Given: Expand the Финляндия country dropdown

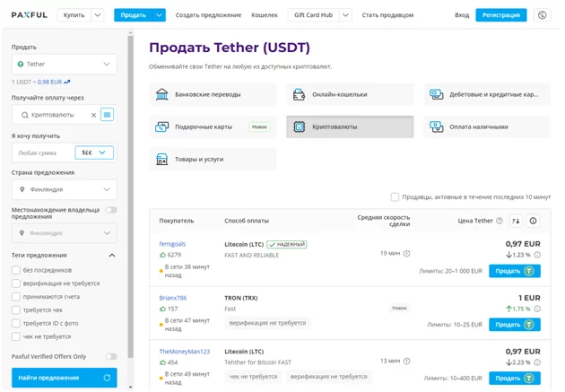Looking at the screenshot, I should [x=65, y=190].
